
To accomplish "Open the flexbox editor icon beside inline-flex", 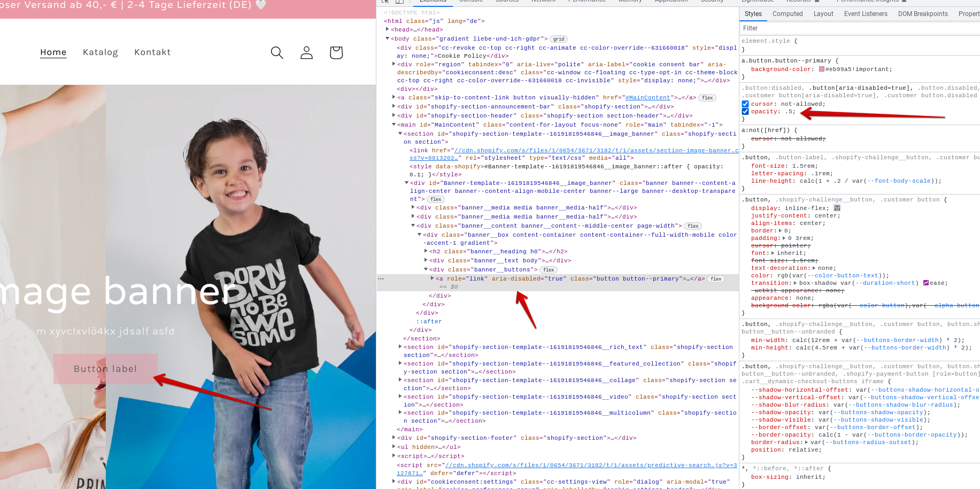I will pos(837,208).
